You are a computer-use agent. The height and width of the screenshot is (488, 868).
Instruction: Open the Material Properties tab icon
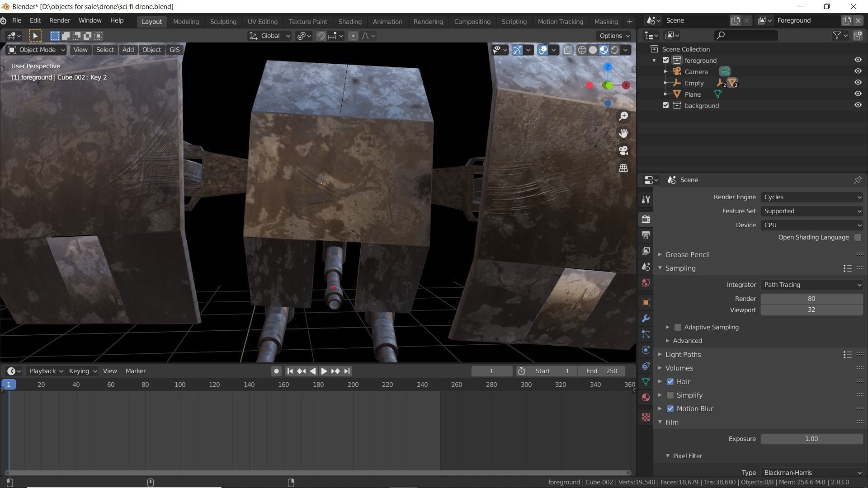click(646, 398)
